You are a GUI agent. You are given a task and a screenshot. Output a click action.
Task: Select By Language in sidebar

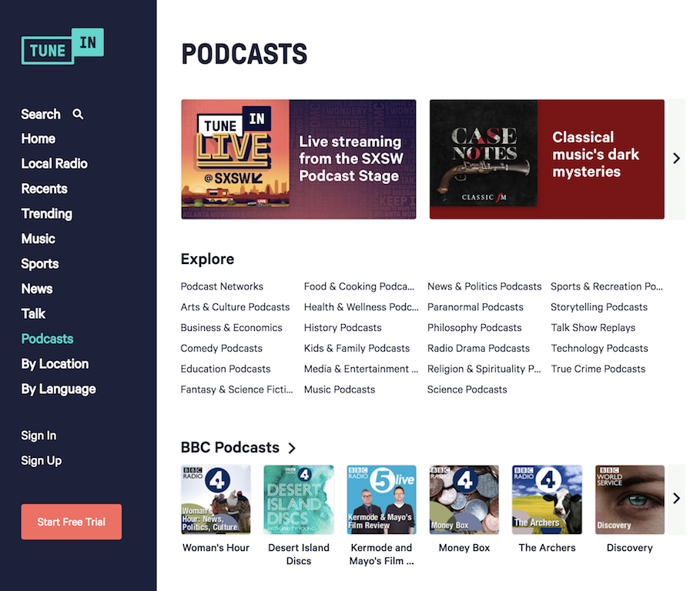click(x=59, y=389)
